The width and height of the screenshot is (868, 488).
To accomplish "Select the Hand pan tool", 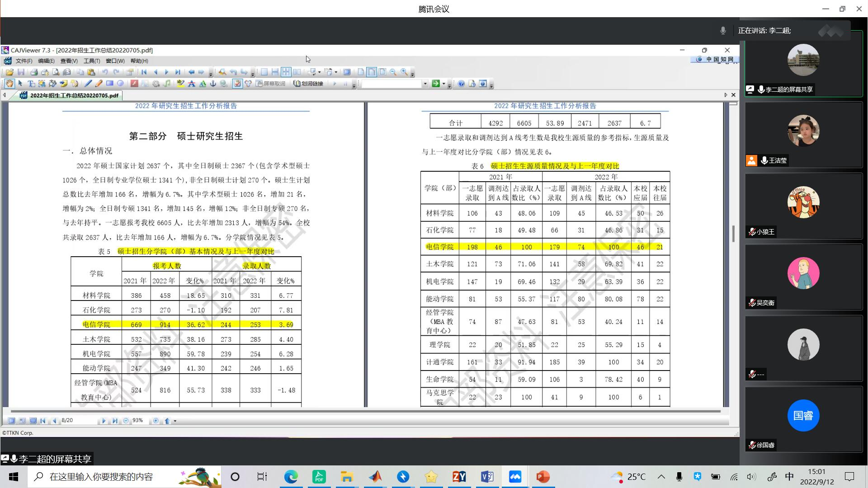I will pyautogui.click(x=9, y=84).
